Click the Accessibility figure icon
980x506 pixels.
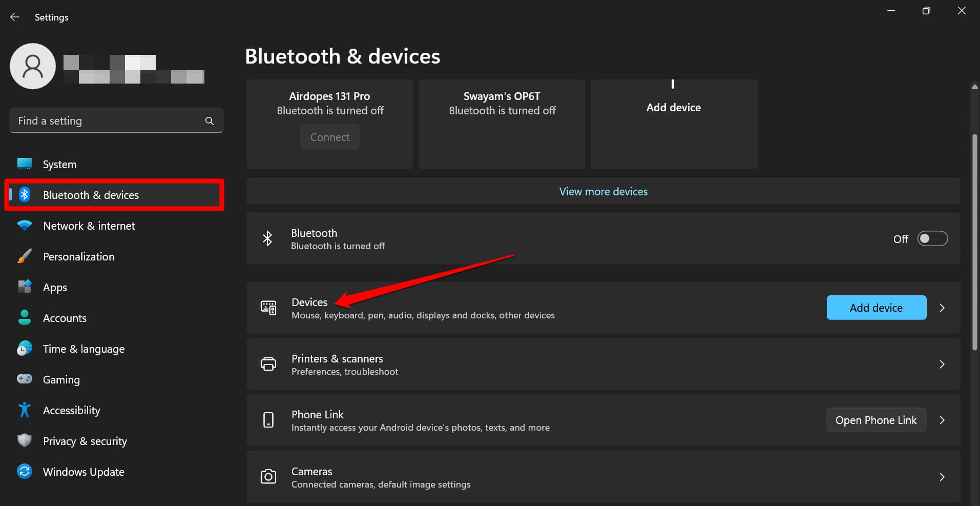click(x=25, y=410)
